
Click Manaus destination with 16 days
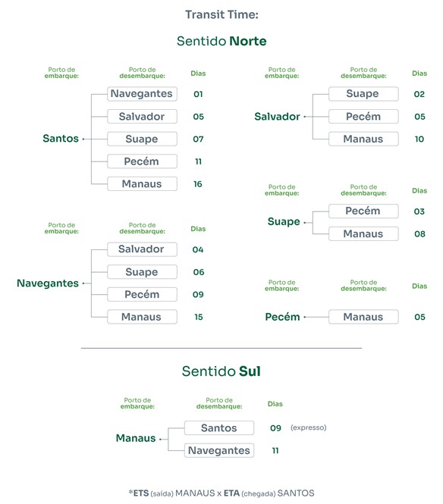[142, 184]
